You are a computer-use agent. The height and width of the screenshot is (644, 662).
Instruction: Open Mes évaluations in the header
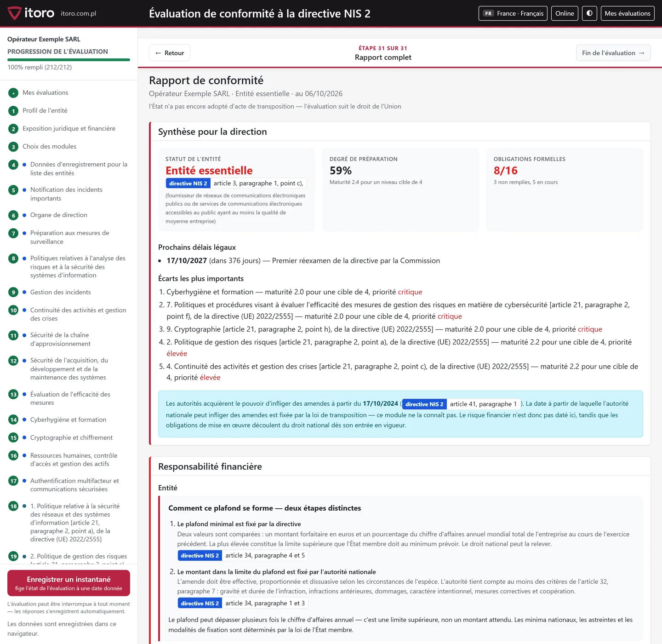point(628,13)
